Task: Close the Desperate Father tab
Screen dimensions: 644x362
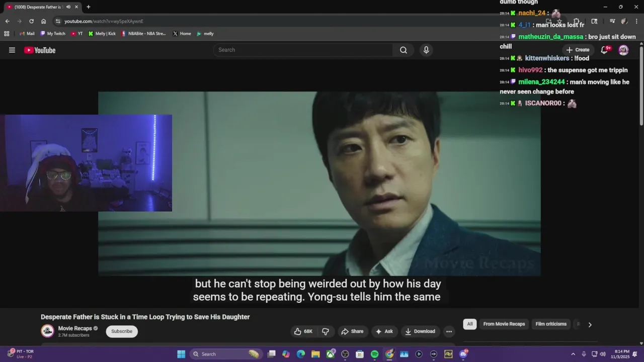Action: (76, 7)
